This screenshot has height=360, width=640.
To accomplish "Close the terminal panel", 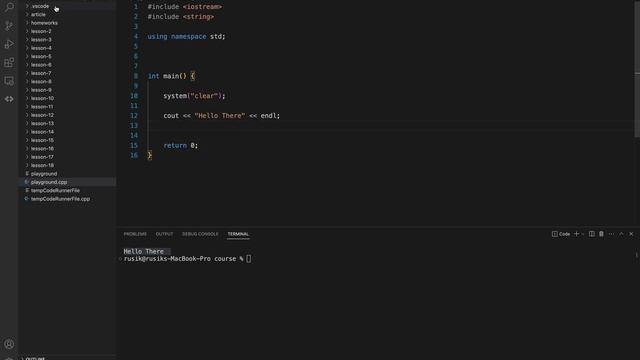I will tap(631, 234).
